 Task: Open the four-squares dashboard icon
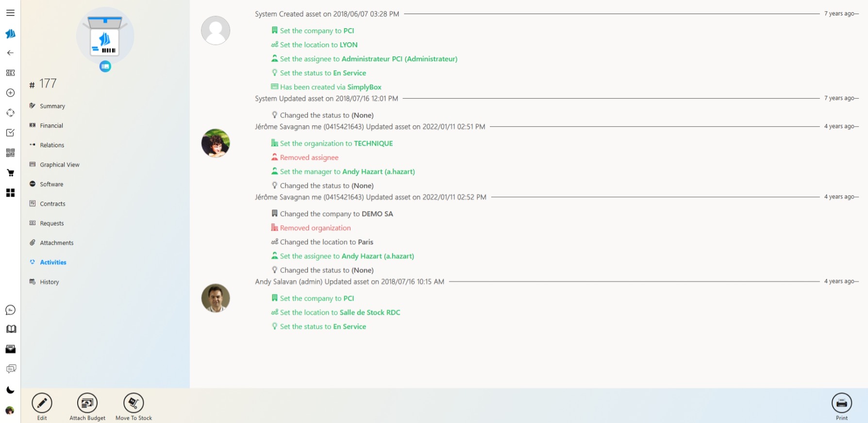coord(10,193)
